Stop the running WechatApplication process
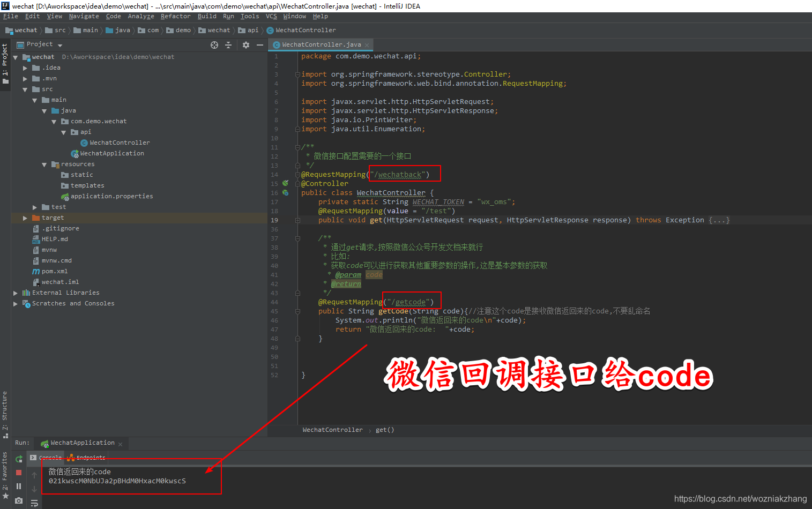Image resolution: width=812 pixels, height=509 pixels. (19, 473)
